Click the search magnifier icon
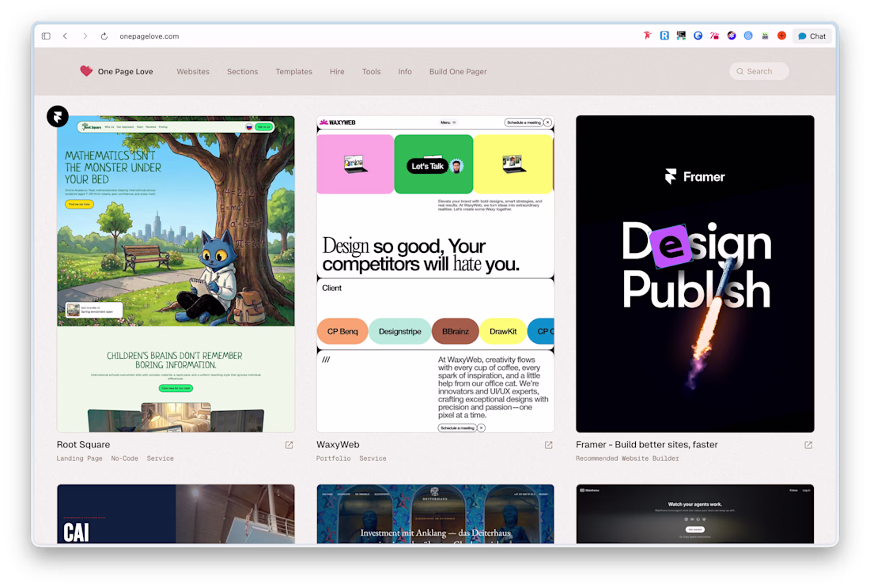 pyautogui.click(x=739, y=71)
